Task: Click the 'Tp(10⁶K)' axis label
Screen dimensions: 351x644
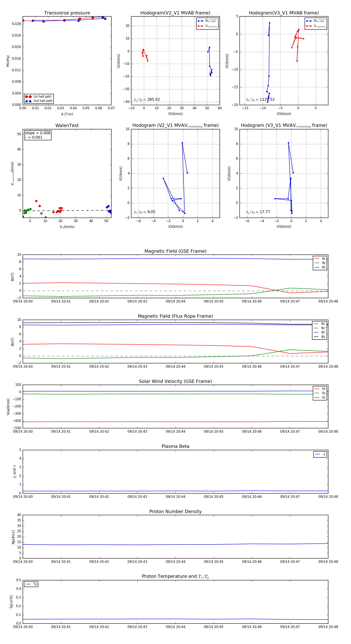Action: (x=11, y=602)
